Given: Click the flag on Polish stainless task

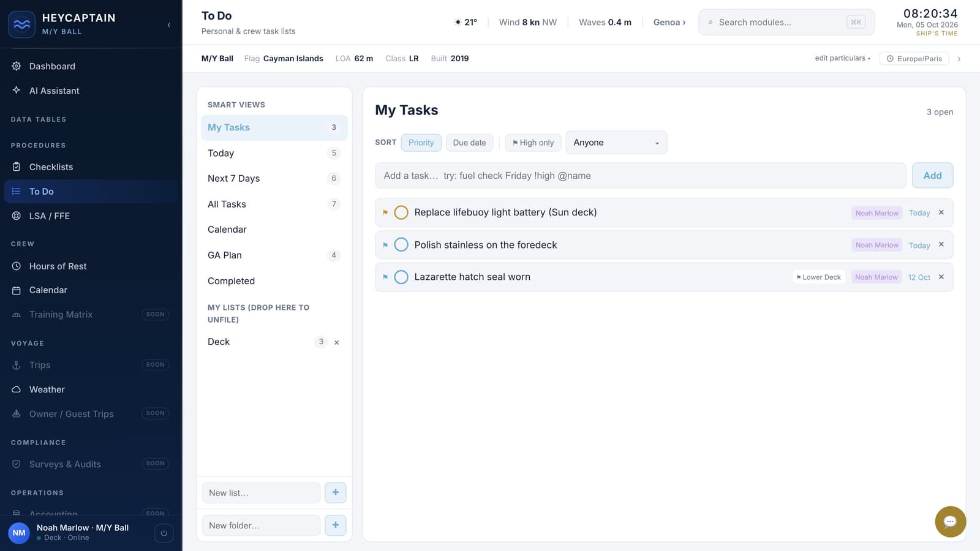Looking at the screenshot, I should click(385, 245).
